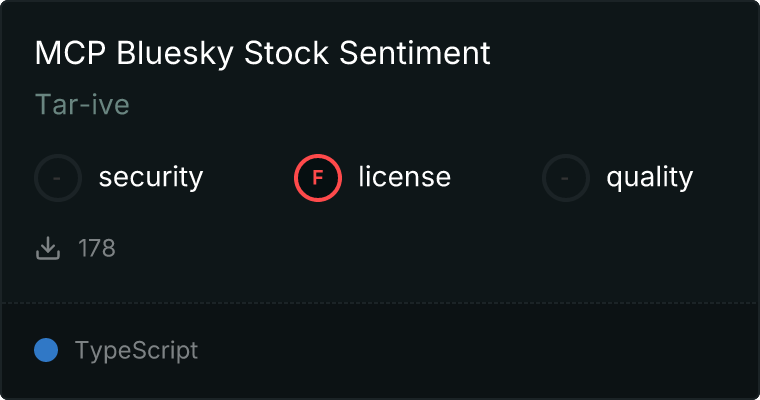
Task: Click the TypeScript language label
Action: (x=136, y=351)
